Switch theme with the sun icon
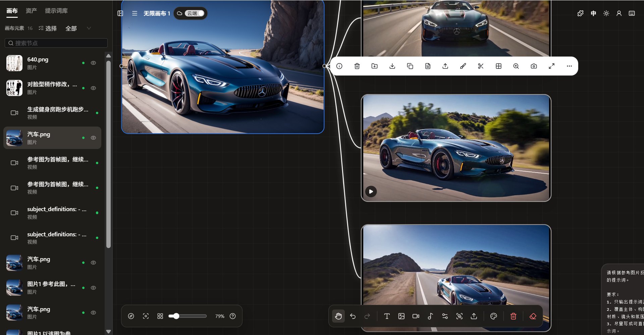This screenshot has width=644, height=335. click(x=606, y=13)
